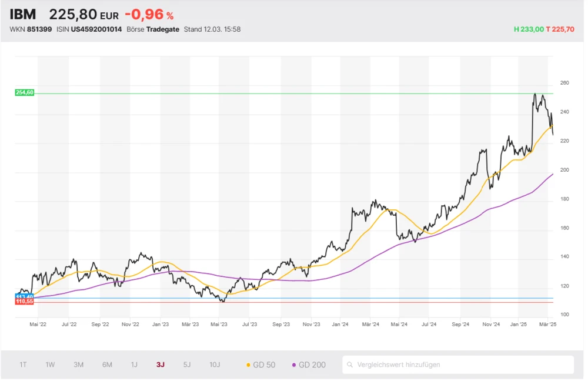Switch chart to 1W range
The width and height of the screenshot is (588, 381).
click(50, 365)
